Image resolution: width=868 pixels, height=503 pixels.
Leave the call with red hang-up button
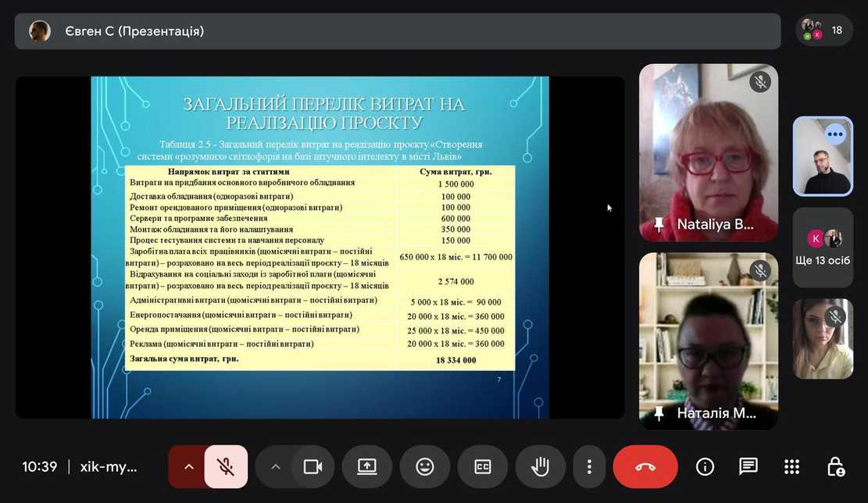645,467
